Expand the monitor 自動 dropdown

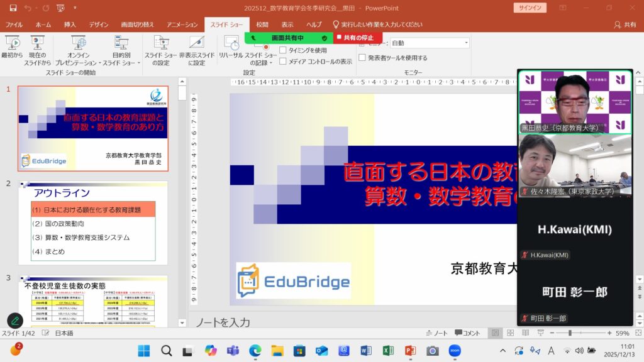(466, 43)
